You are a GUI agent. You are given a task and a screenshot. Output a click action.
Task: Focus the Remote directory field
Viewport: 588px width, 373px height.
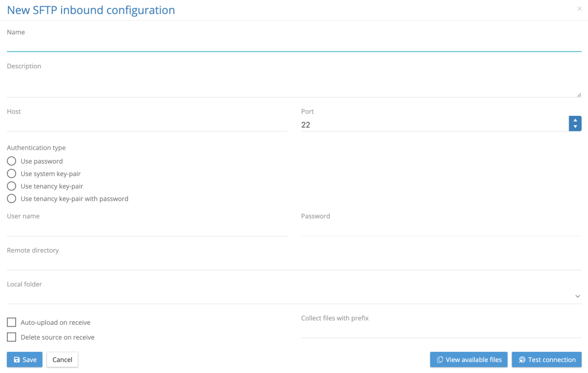pos(294,263)
